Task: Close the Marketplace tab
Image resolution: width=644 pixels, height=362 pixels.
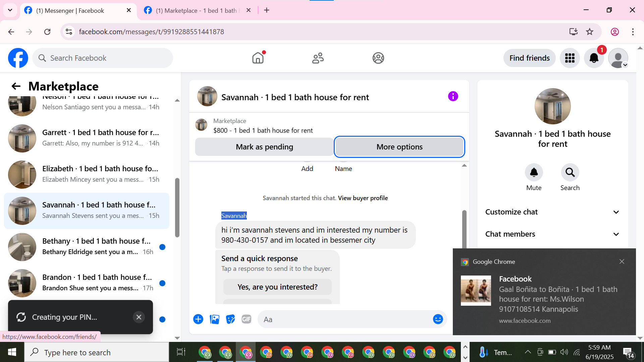Action: pos(249,10)
